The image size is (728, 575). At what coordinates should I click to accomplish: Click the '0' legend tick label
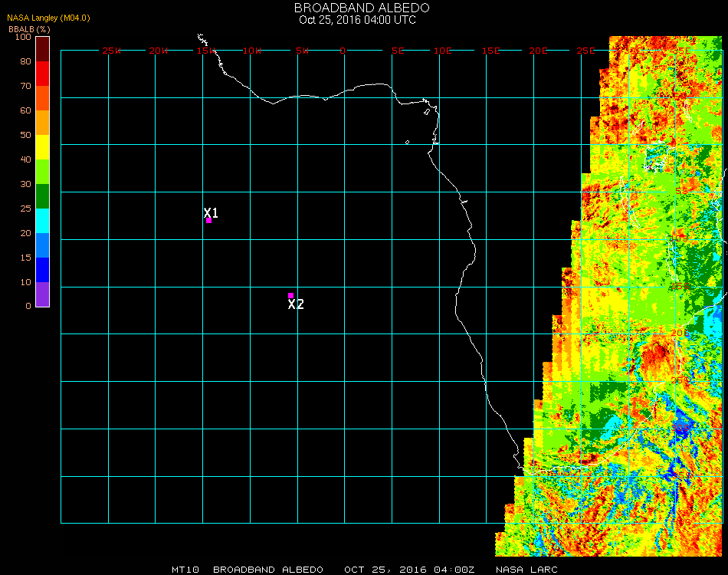(28, 306)
